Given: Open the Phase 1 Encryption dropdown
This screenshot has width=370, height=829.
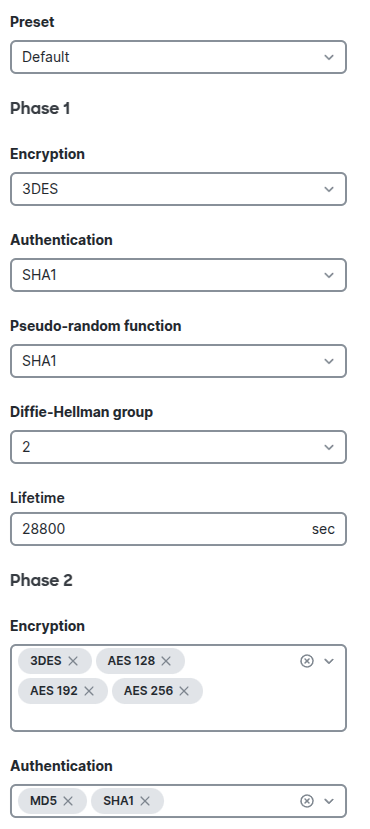Looking at the screenshot, I should coord(178,189).
